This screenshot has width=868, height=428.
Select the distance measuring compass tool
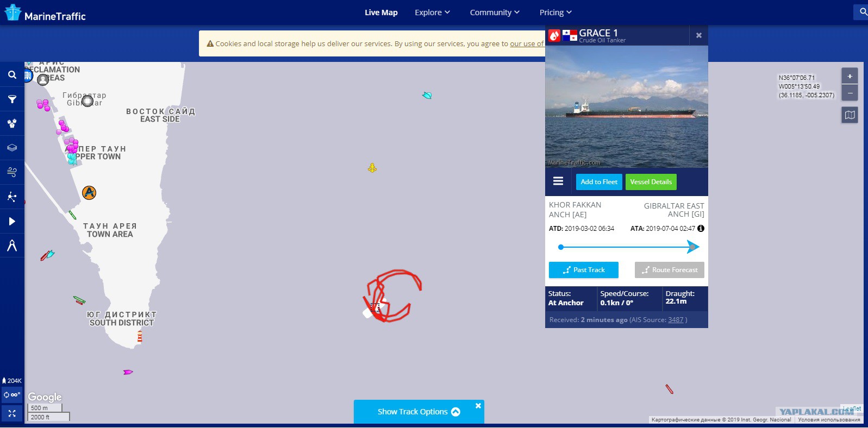click(x=12, y=246)
